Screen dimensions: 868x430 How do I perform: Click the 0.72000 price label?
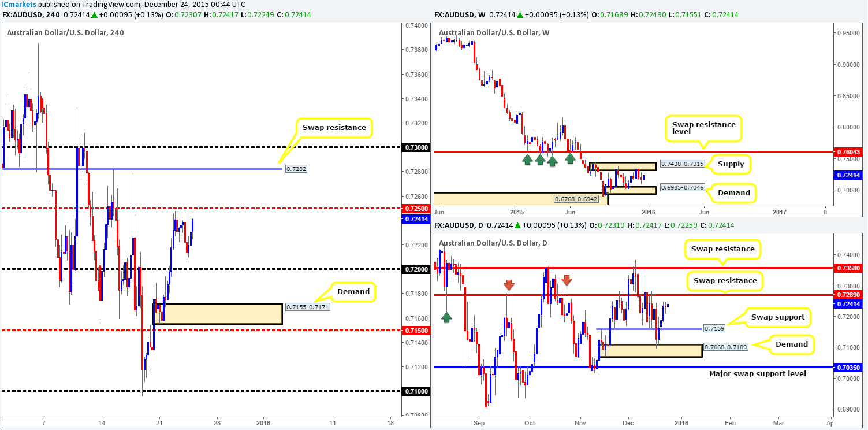(x=415, y=269)
